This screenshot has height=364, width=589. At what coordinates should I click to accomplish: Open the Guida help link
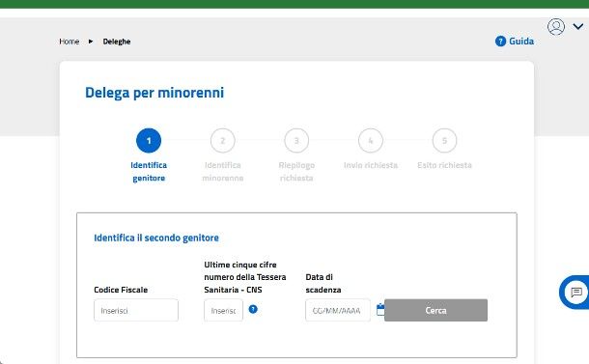(x=521, y=41)
